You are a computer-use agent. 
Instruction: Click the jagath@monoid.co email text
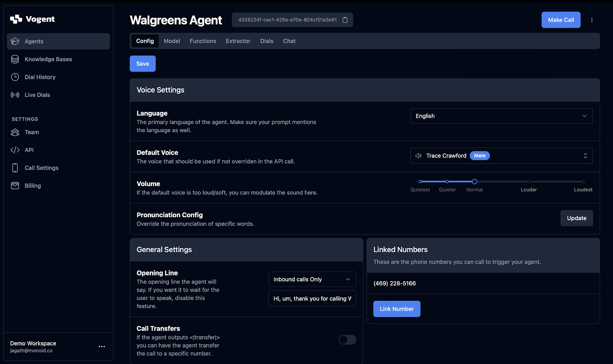(x=31, y=351)
